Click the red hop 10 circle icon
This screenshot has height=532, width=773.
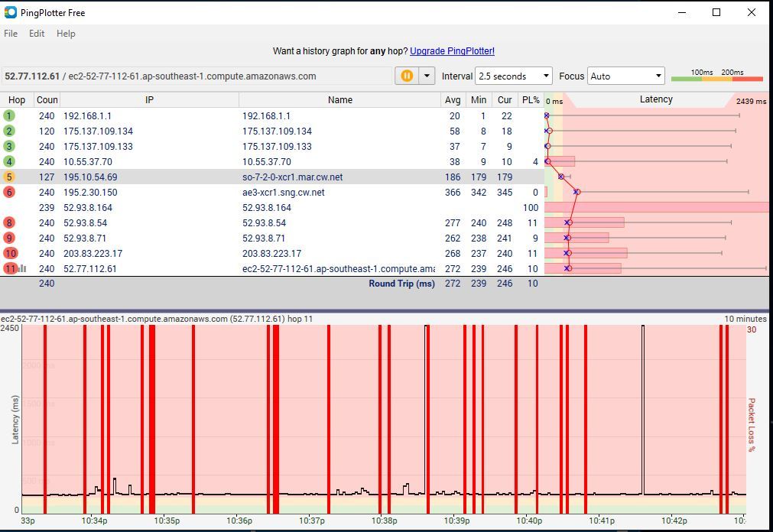click(x=10, y=253)
